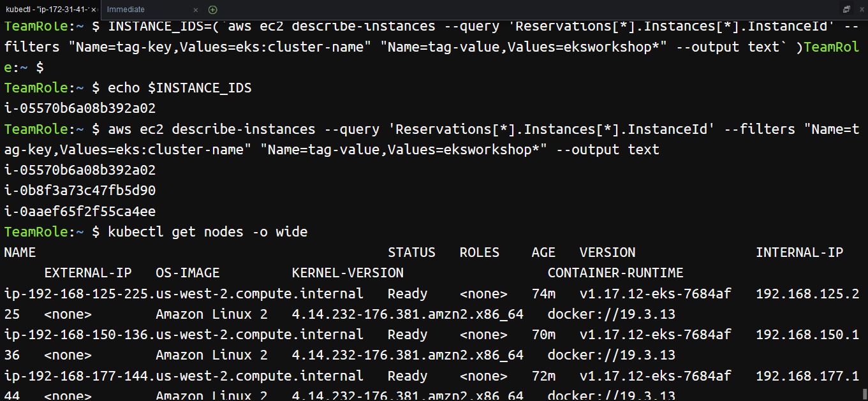Screen dimensions: 868x401
Task: Click the Ready status of the first node
Action: (x=407, y=293)
